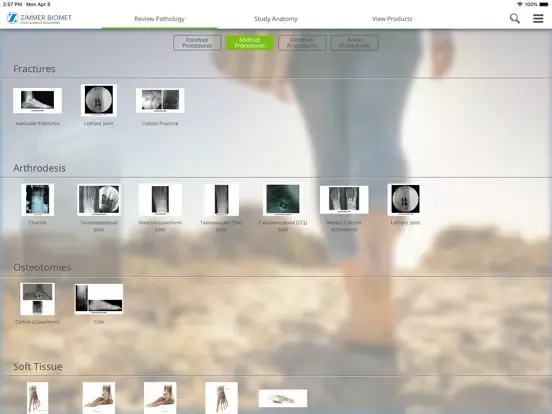This screenshot has width=552, height=414.
Task: Click the Cuboid Fracture label
Action: click(160, 124)
